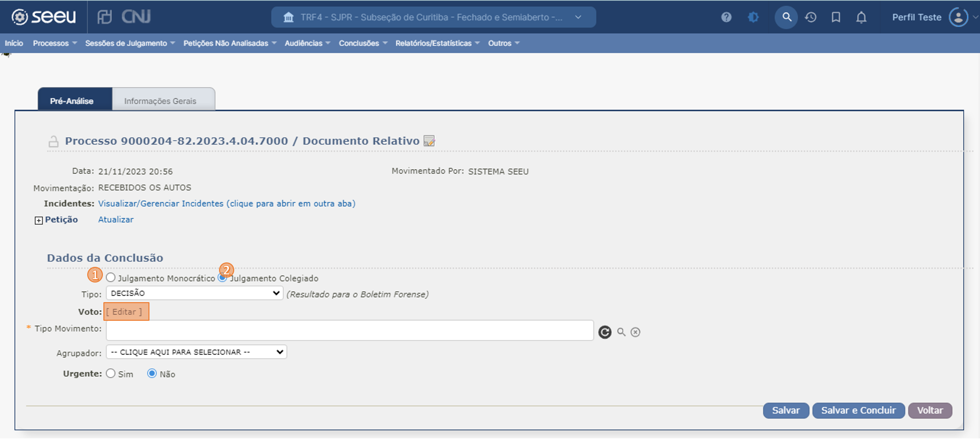
Task: Click the padlock icon beside Processo title
Action: pos(53,142)
